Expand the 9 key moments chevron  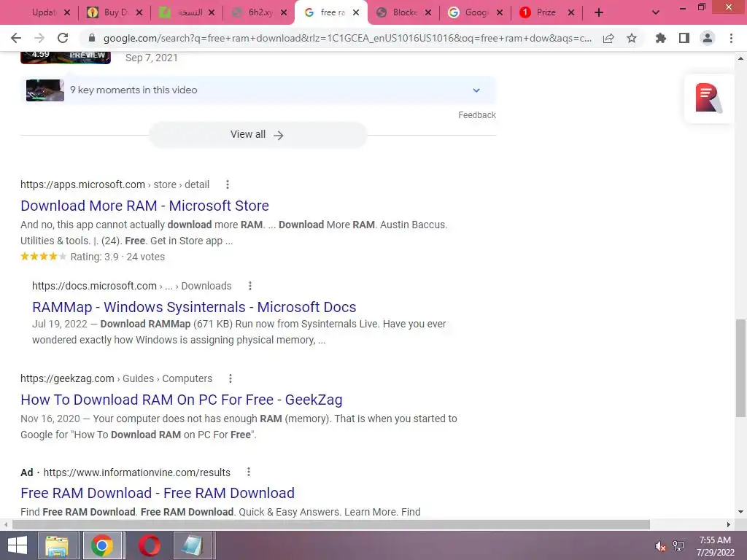(476, 90)
